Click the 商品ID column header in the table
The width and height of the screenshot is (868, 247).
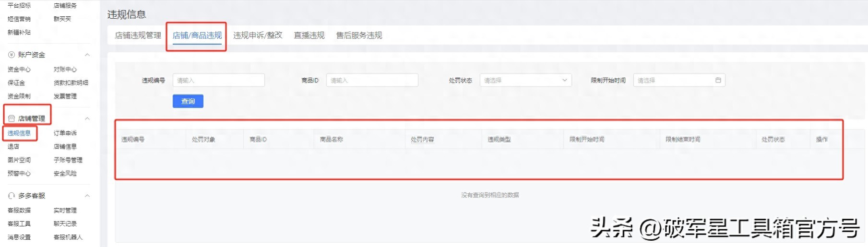[x=258, y=140]
